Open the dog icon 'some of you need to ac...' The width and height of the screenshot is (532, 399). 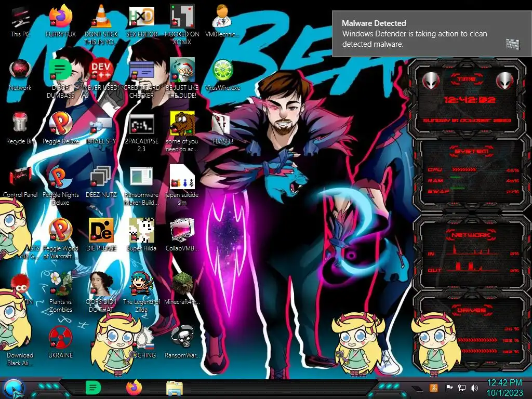pyautogui.click(x=182, y=132)
